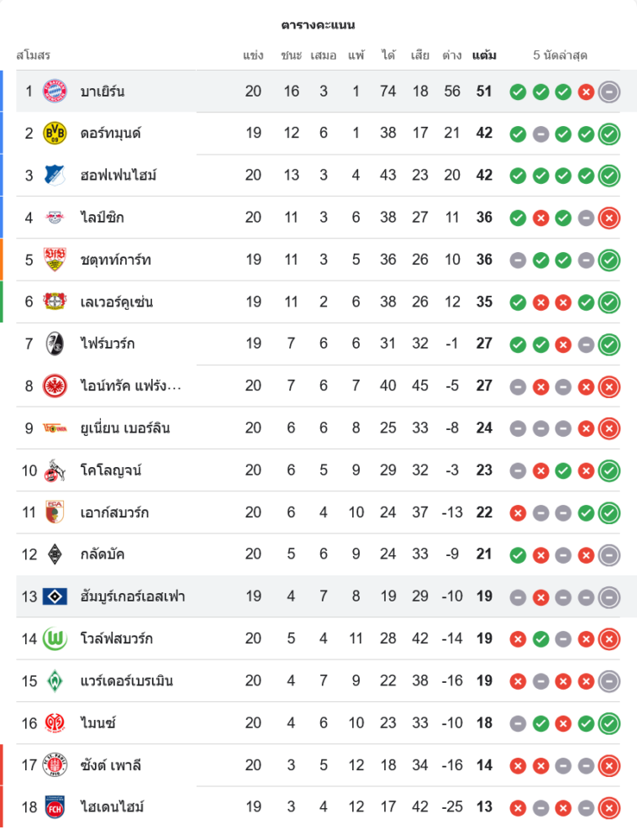The image size is (637, 840).
Task: Sort table by แต้ม points column
Action: (x=484, y=55)
